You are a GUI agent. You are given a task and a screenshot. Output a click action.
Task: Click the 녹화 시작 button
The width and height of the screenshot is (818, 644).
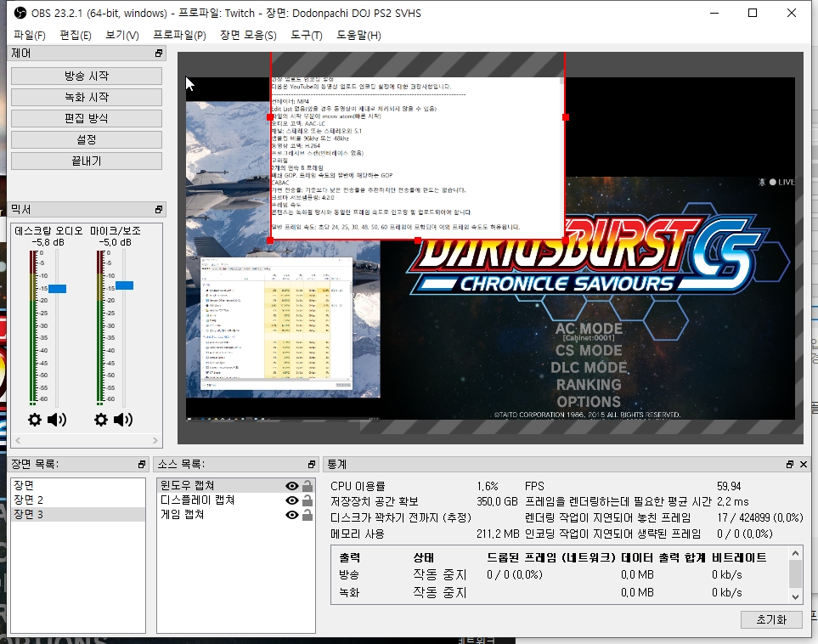[87, 97]
